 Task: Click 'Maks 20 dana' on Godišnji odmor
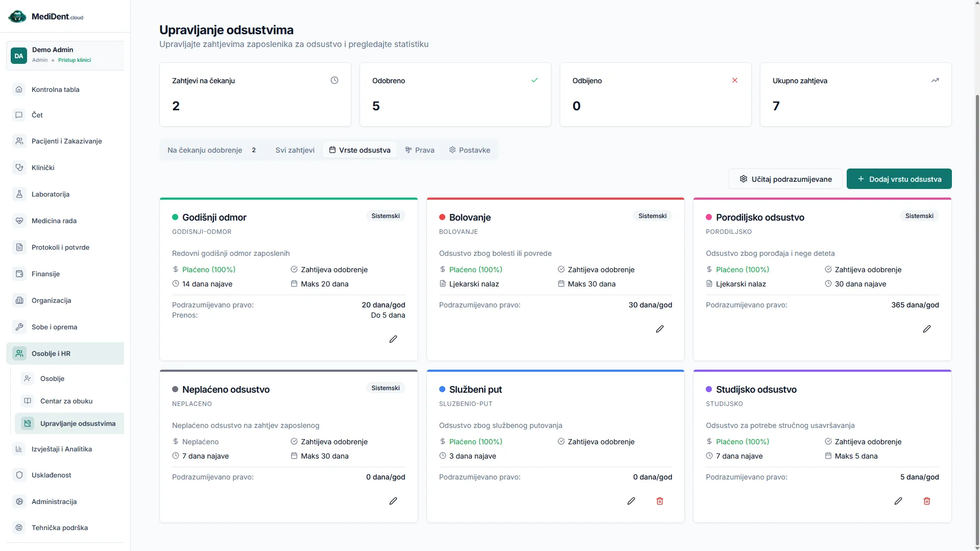click(325, 284)
